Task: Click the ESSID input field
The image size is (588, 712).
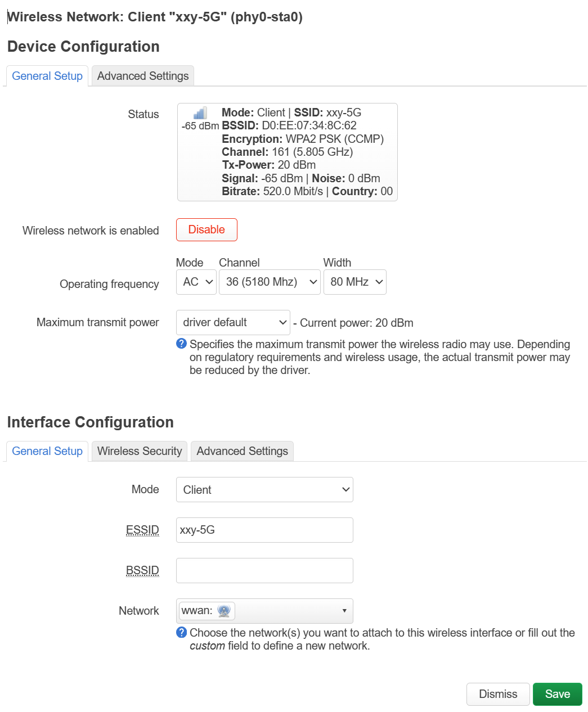Action: [x=264, y=530]
